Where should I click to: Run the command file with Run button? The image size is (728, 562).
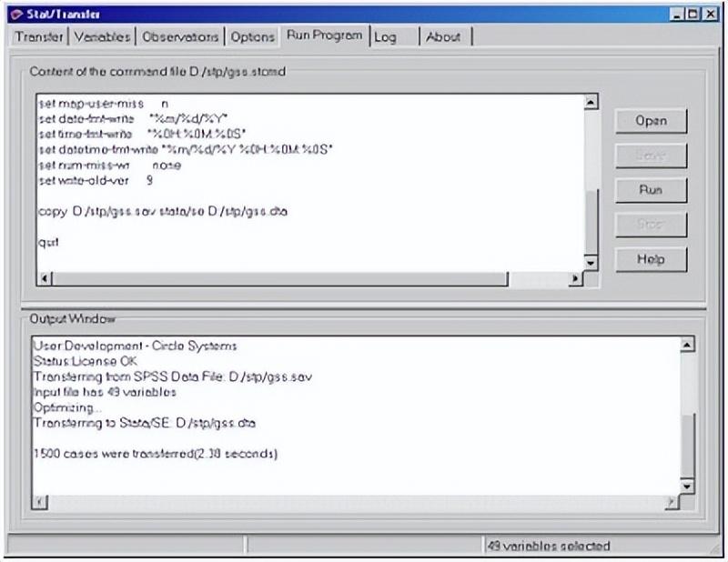pos(651,190)
